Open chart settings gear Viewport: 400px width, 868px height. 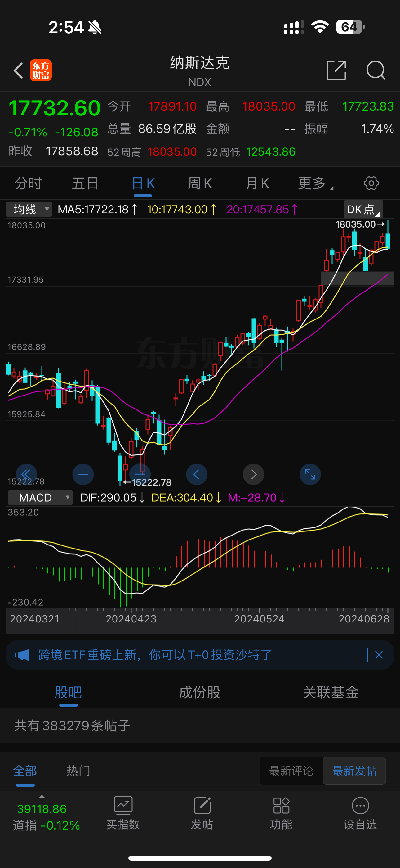point(371,183)
